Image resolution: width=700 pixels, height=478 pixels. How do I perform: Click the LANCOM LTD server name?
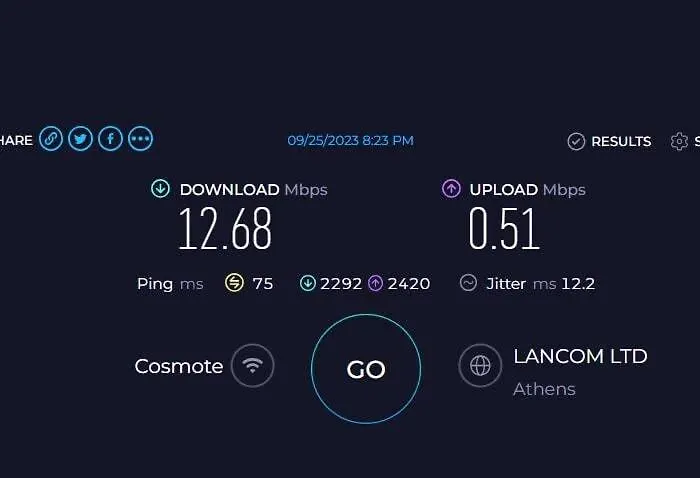tap(580, 356)
